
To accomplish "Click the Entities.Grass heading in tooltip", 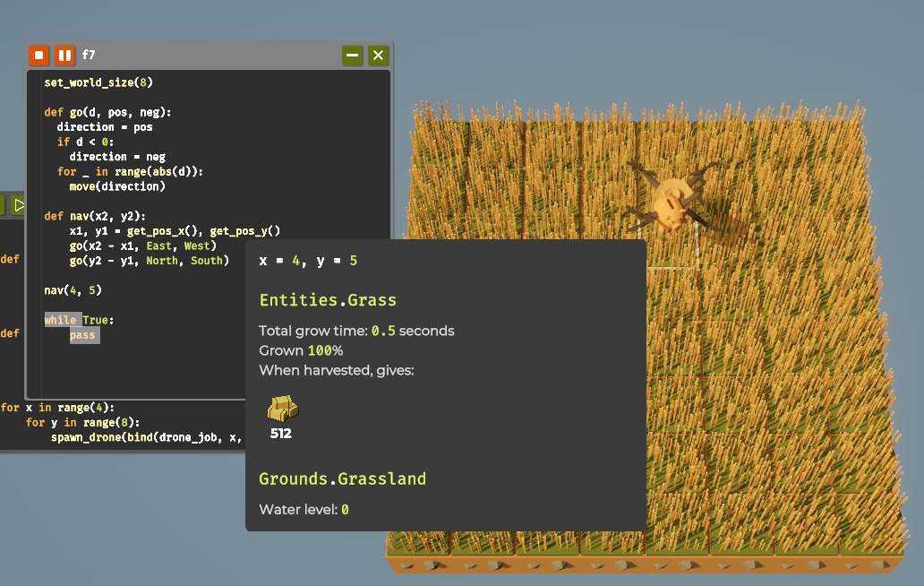I will (x=328, y=300).
